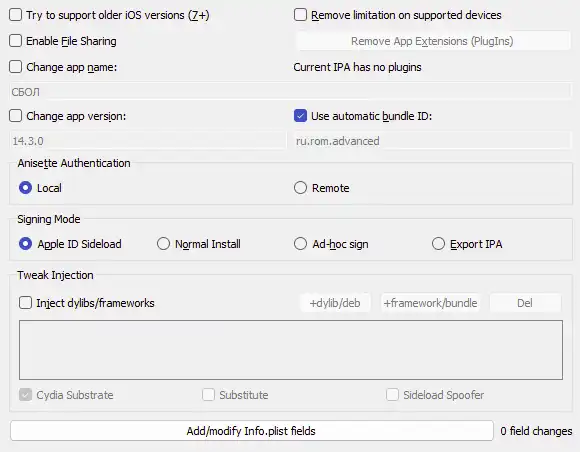Screen dimensions: 580x452
Task: Select the Local anisette authentication option
Action: point(26,188)
